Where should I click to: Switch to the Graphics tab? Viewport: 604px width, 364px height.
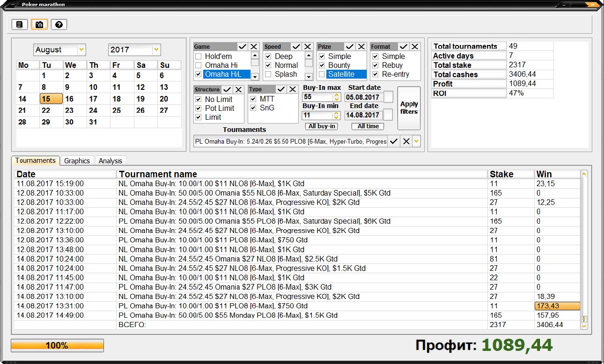pos(77,160)
